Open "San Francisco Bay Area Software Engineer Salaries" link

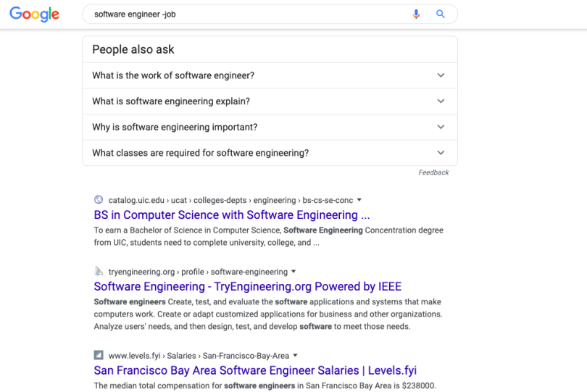[x=255, y=370]
